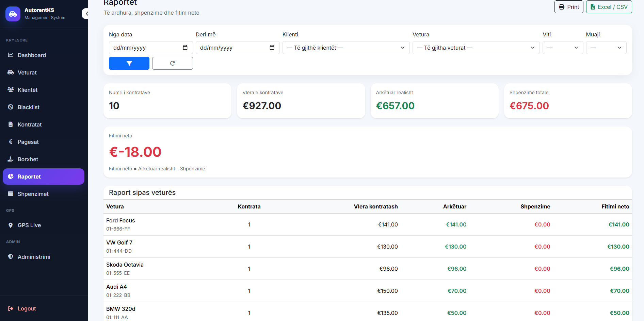The width and height of the screenshot is (644, 321).
Task: Click the Skoda Octavia €96.00 Vlera kontratash cell
Action: point(389,269)
